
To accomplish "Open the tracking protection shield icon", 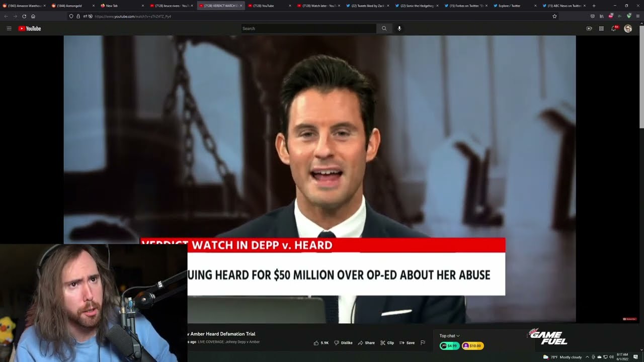I will pos(71,16).
